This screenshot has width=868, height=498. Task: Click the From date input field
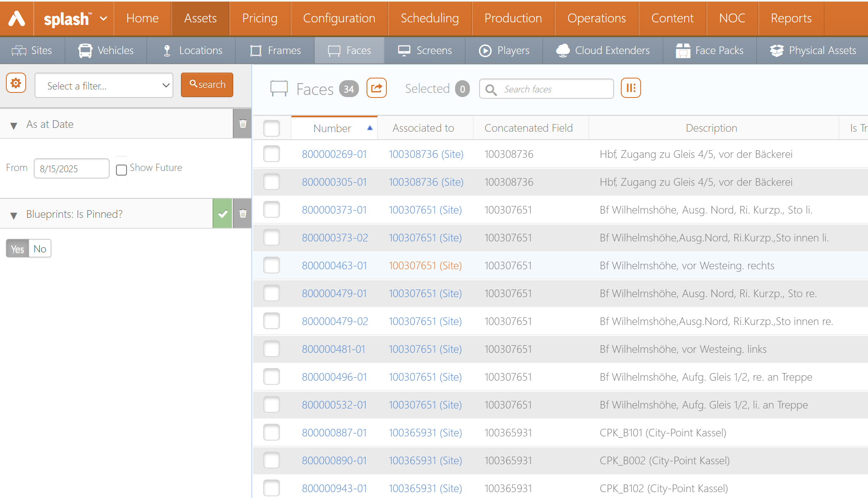[72, 168]
